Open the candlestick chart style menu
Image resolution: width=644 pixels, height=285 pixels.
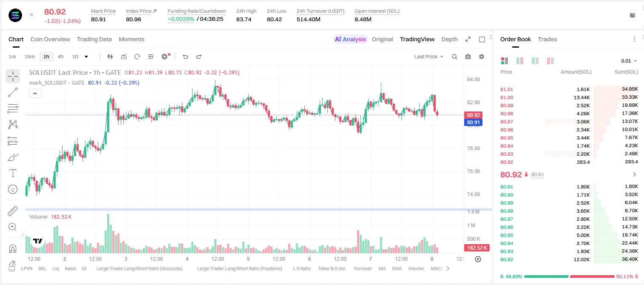click(x=110, y=57)
